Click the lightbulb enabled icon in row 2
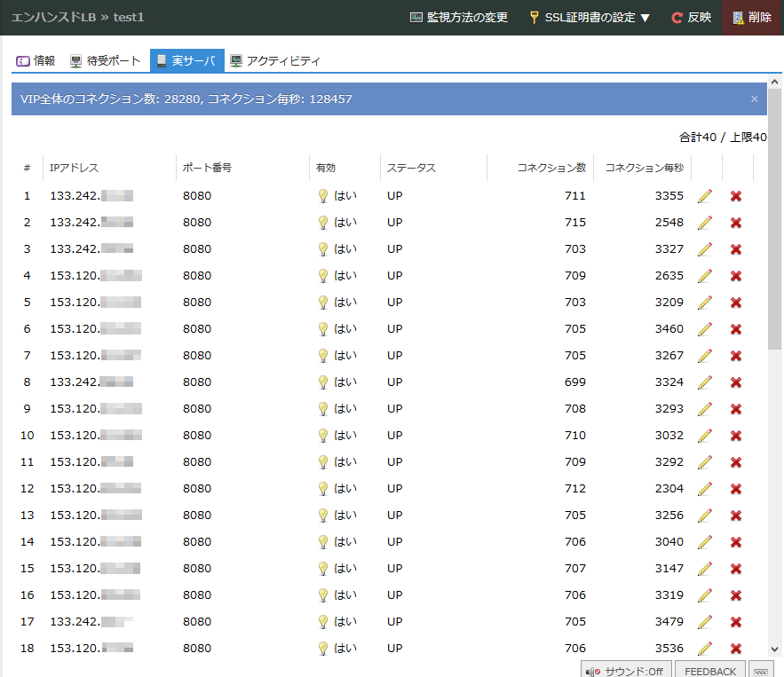 coord(323,223)
